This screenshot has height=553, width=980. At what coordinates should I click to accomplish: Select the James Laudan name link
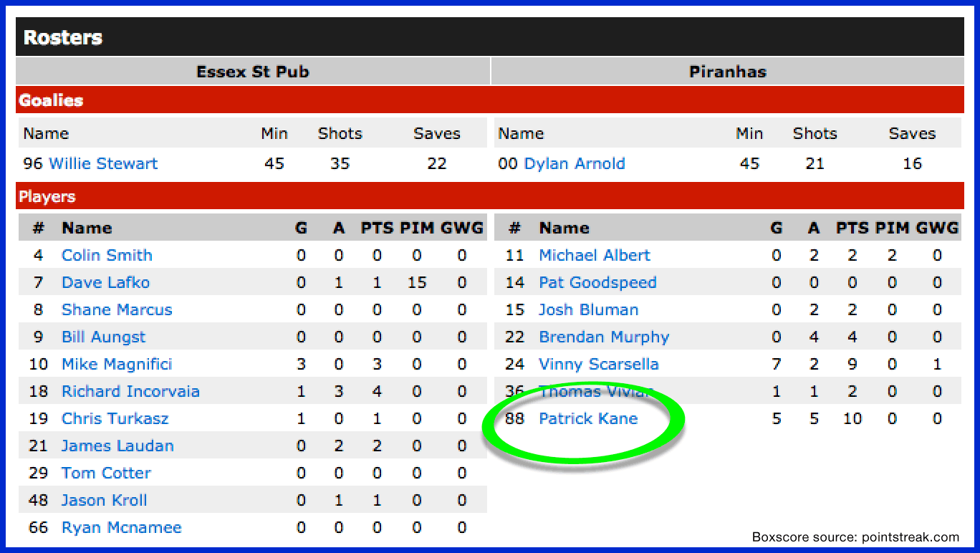coord(117,446)
